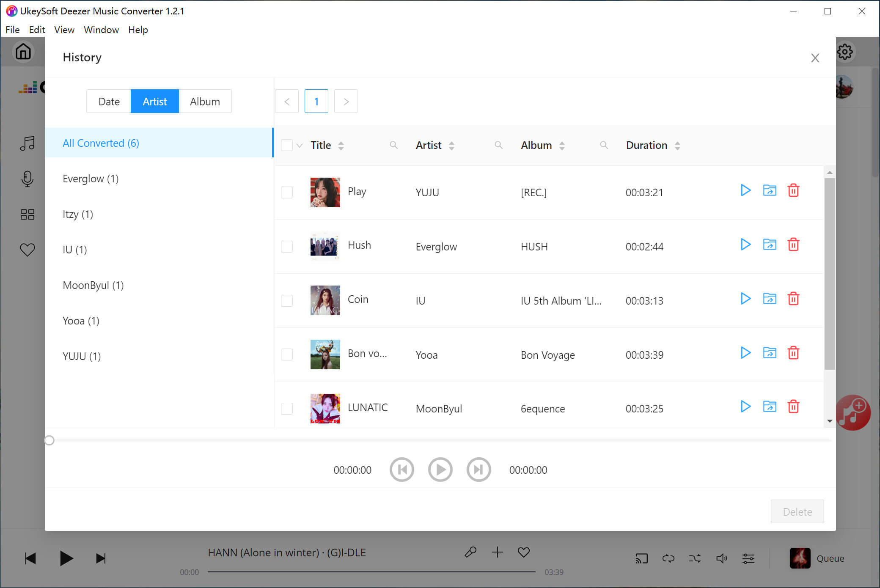The height and width of the screenshot is (588, 880).
Task: Select the 'Album' tab in History
Action: pyautogui.click(x=205, y=101)
